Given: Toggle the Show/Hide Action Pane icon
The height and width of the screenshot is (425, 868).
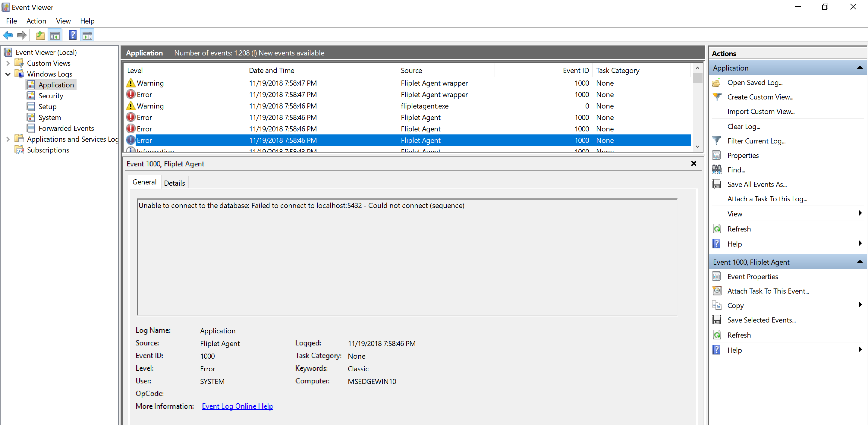Looking at the screenshot, I should (x=88, y=35).
